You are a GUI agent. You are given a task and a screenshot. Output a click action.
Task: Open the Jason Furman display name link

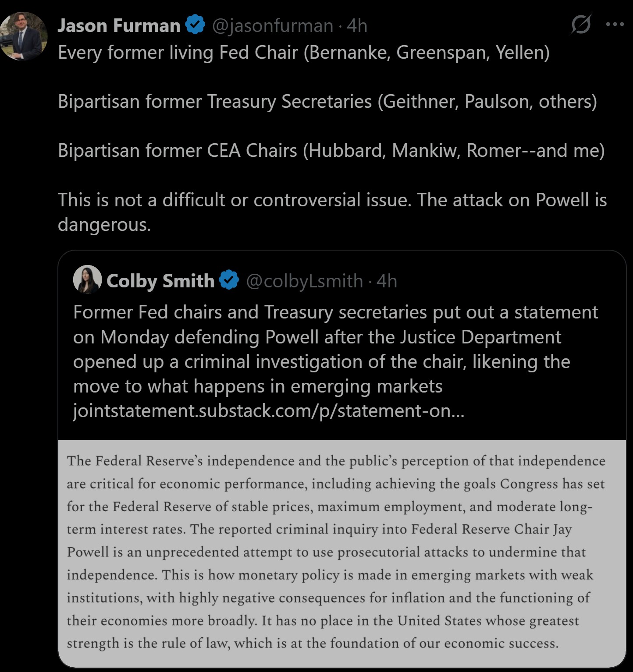tap(119, 25)
